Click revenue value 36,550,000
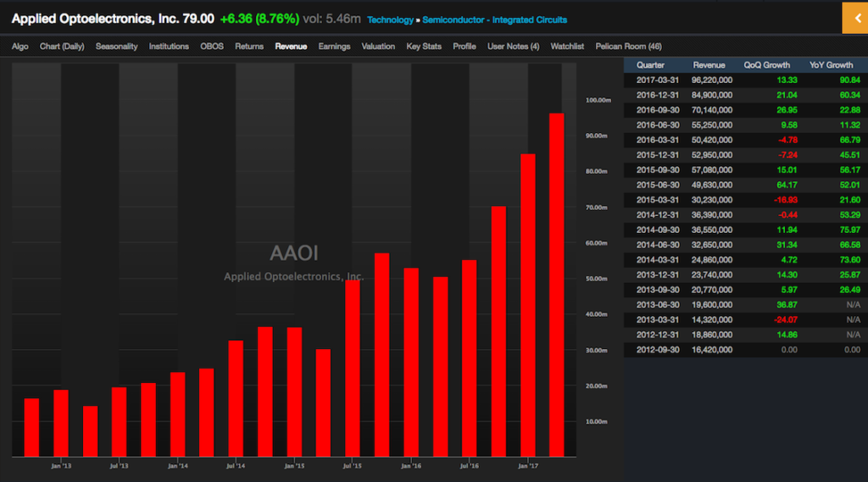The width and height of the screenshot is (868, 482). click(712, 230)
